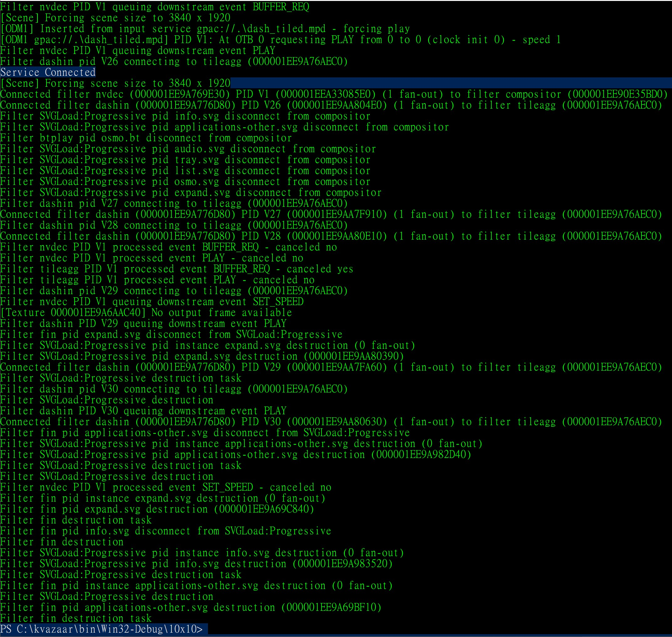Screen dimensions: 672x637
Task: Click 'Filter btplay pid osmo.bt disconnect' line
Action: [146, 138]
